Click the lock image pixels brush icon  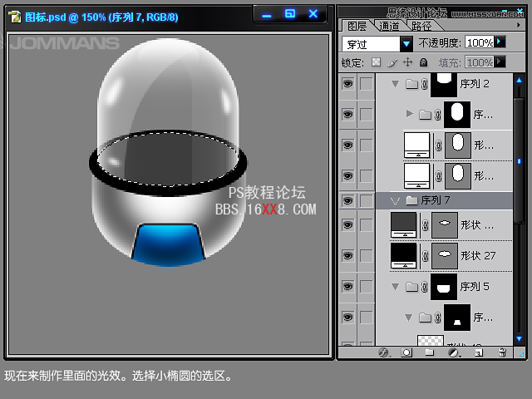coord(392,62)
